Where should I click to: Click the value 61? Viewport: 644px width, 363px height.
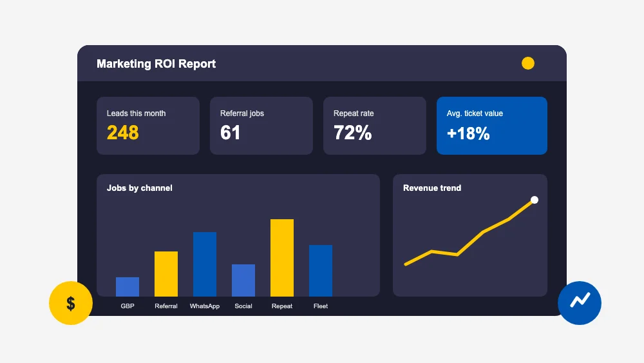point(230,133)
